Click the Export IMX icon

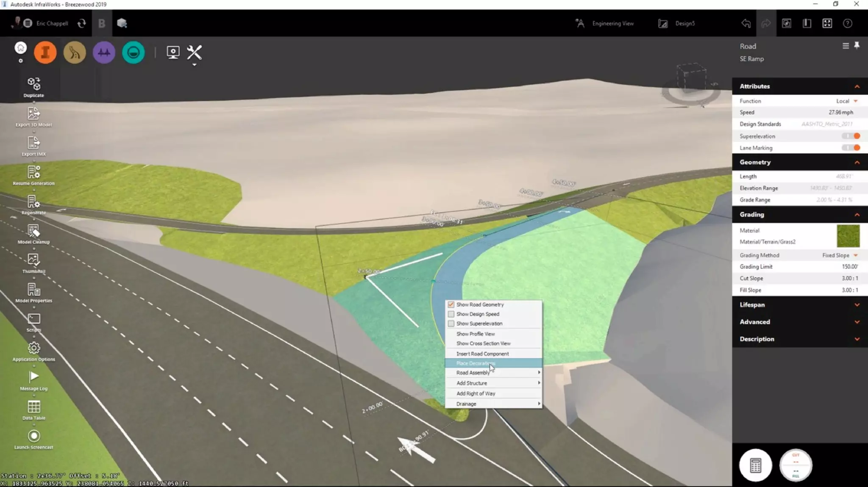[x=33, y=143]
